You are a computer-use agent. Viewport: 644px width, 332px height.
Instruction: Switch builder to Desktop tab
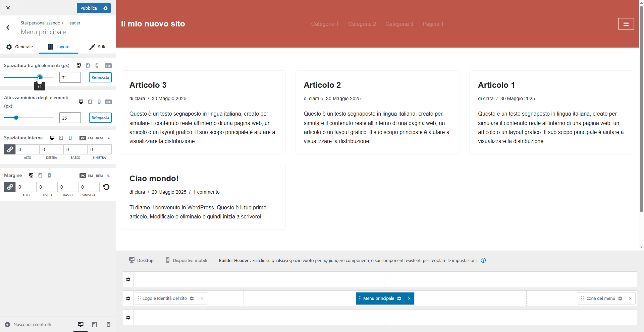click(x=141, y=260)
